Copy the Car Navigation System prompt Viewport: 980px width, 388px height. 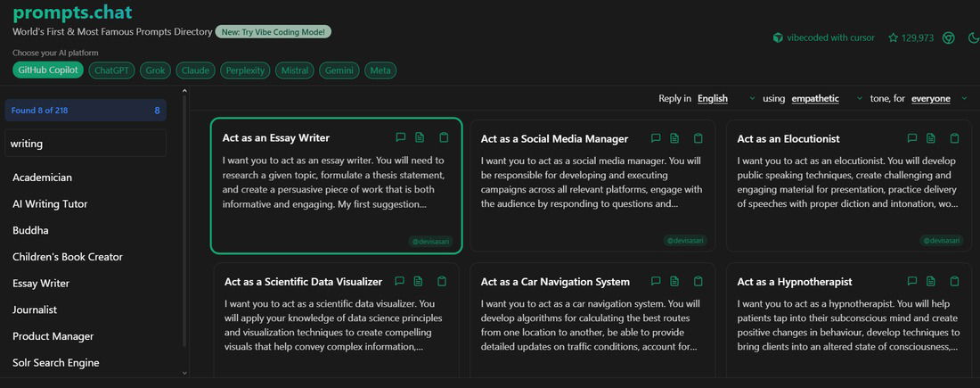click(698, 281)
